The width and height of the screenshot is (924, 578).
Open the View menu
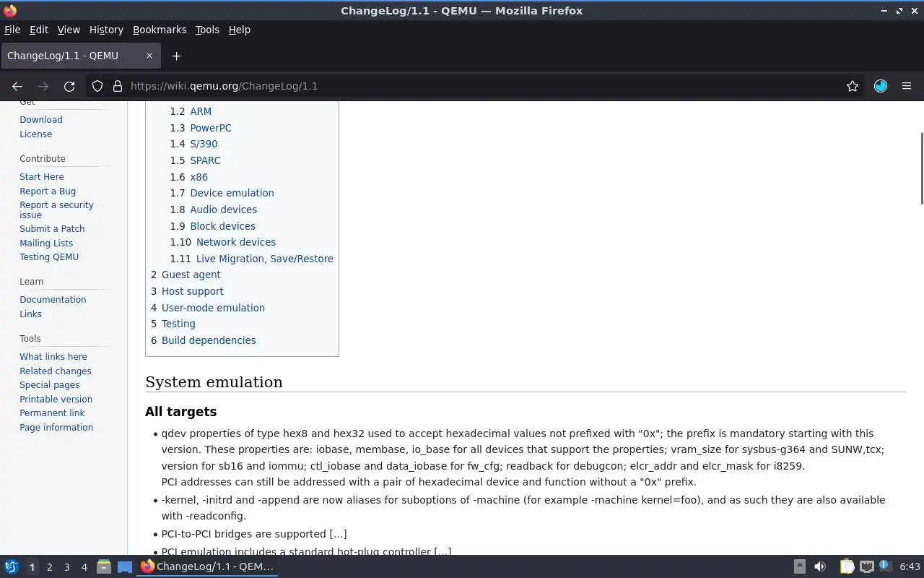click(69, 30)
